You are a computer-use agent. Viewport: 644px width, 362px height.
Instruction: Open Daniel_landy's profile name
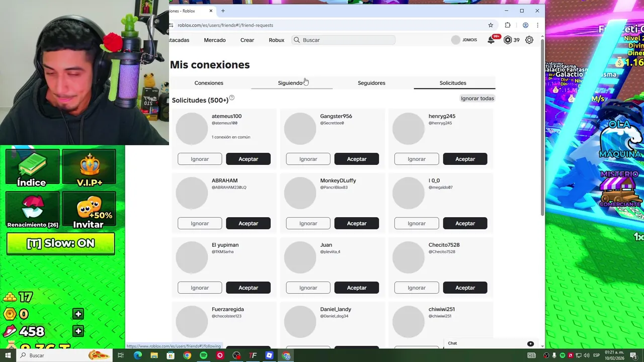point(336,309)
